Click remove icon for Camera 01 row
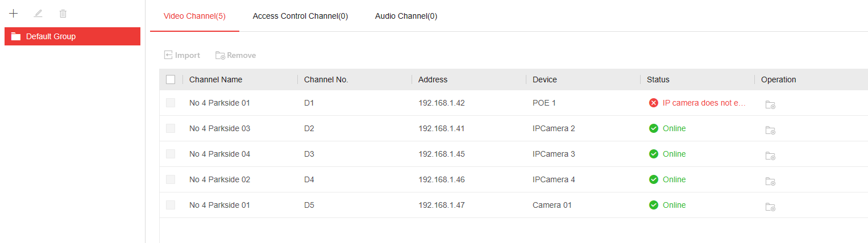868x243 pixels. (770, 207)
